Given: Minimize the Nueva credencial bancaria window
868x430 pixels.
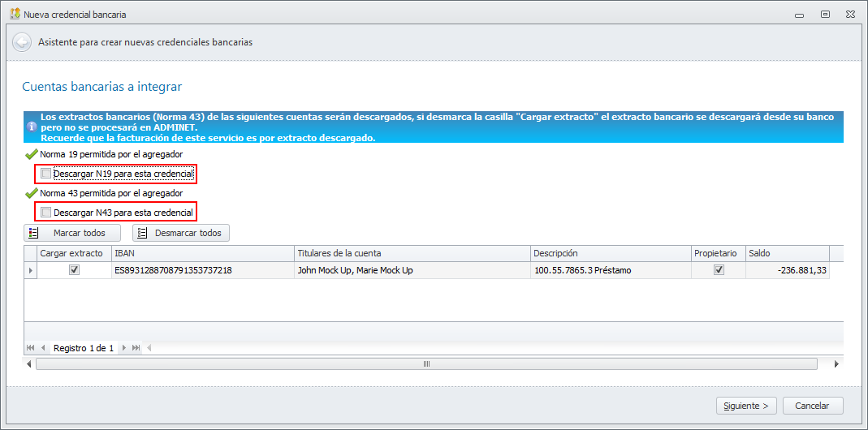Looking at the screenshot, I should (799, 15).
